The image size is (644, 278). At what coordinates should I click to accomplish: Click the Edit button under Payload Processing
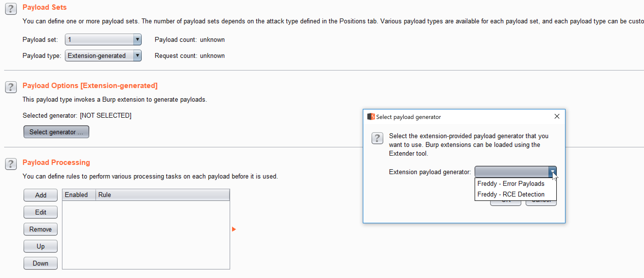40,212
